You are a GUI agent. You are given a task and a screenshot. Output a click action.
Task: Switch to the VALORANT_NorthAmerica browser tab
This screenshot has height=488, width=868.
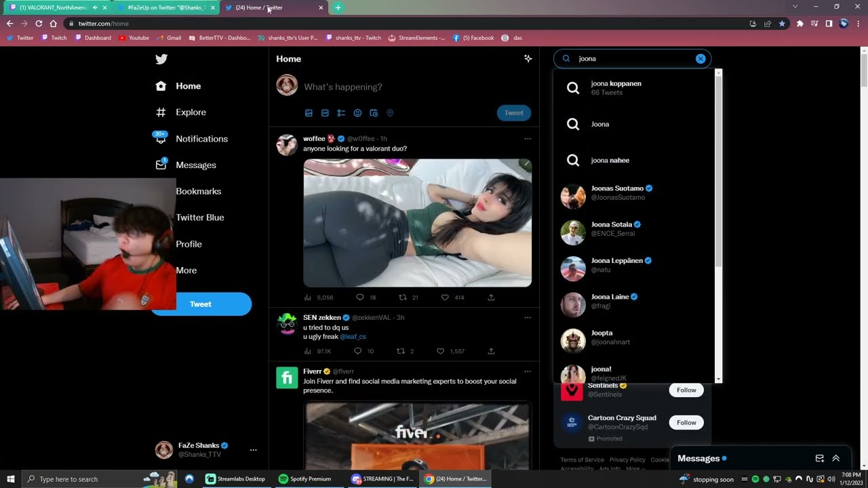click(x=54, y=7)
